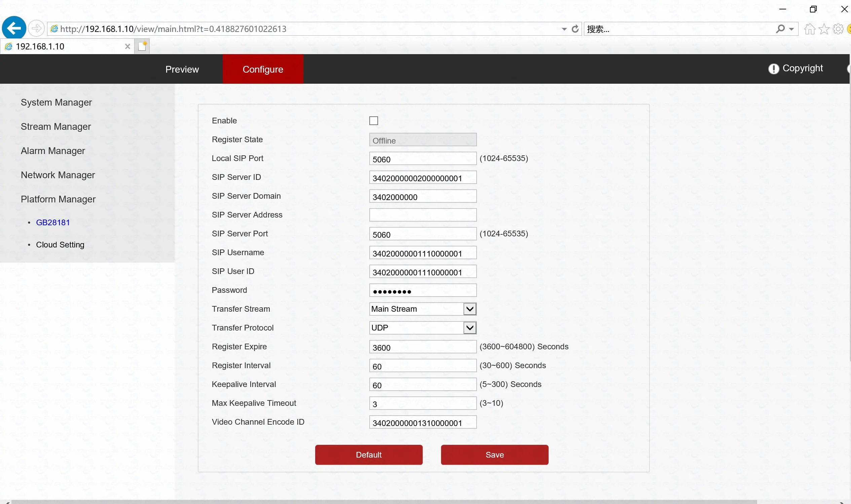This screenshot has width=851, height=504.
Task: Click the SIP Username field
Action: point(422,253)
